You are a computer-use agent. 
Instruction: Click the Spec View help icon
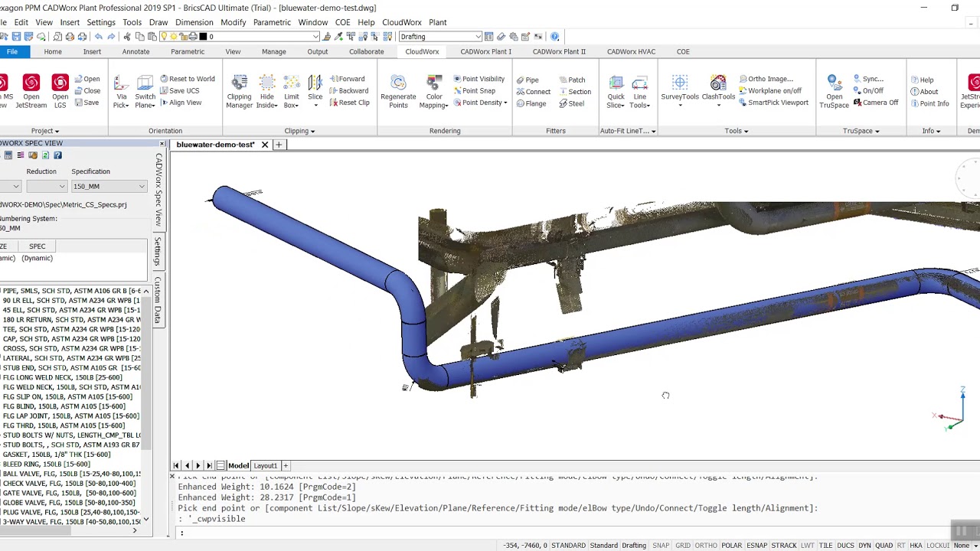click(x=57, y=155)
